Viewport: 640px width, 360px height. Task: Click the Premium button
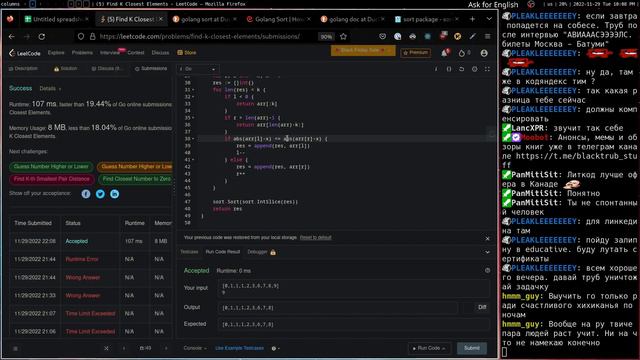416,53
